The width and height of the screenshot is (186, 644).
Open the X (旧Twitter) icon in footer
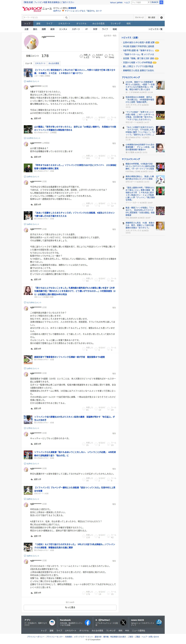[123, 623]
